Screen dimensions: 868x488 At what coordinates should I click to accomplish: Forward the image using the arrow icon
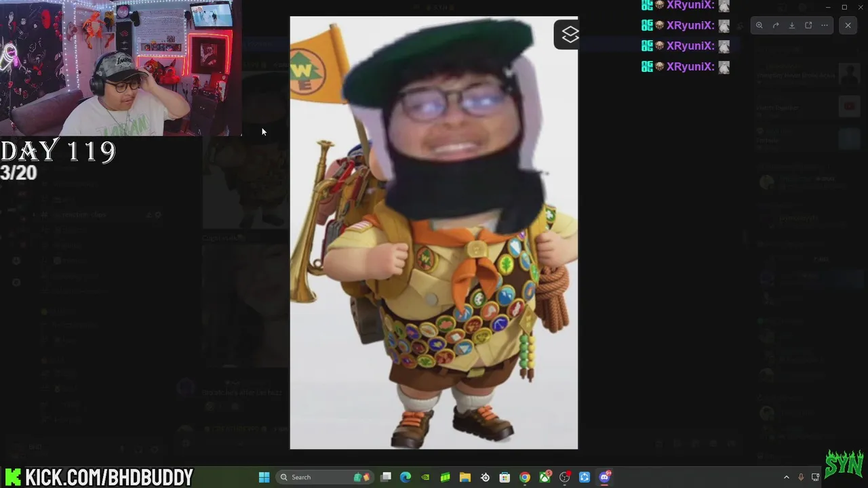(x=776, y=25)
